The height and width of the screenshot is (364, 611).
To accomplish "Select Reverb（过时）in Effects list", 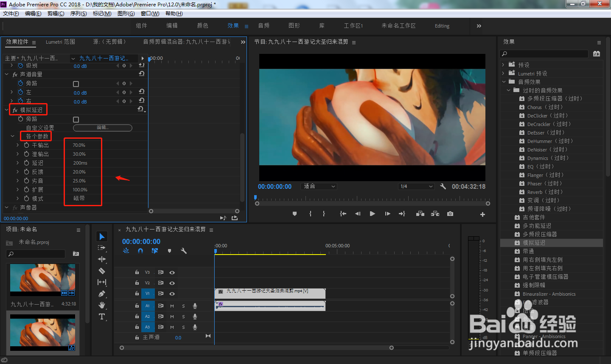I will [x=545, y=192].
